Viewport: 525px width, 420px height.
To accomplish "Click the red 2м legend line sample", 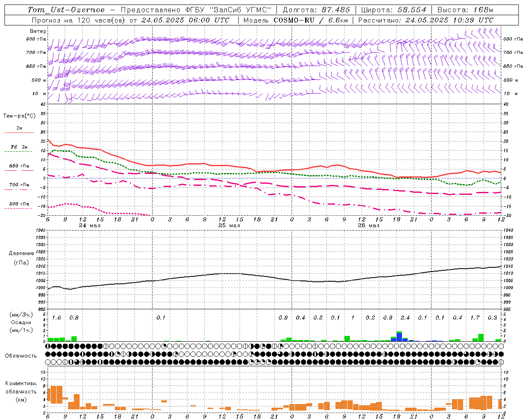I will 19,132.
